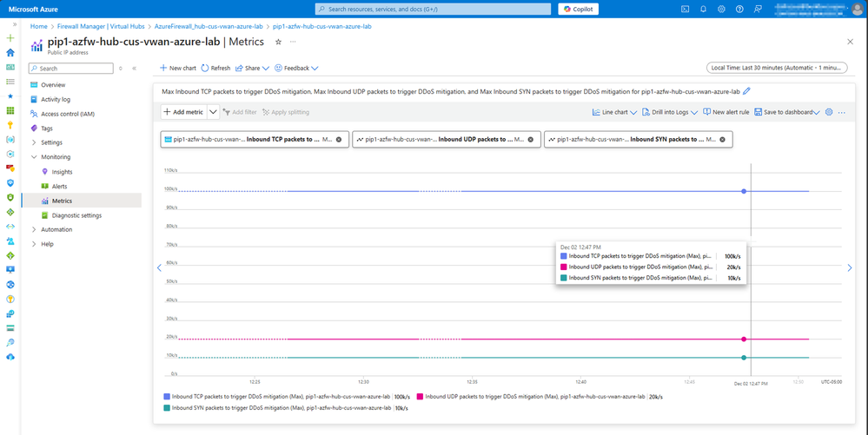Click Create a resource plus icon
Image resolution: width=868 pixels, height=435 pixels.
click(x=10, y=38)
